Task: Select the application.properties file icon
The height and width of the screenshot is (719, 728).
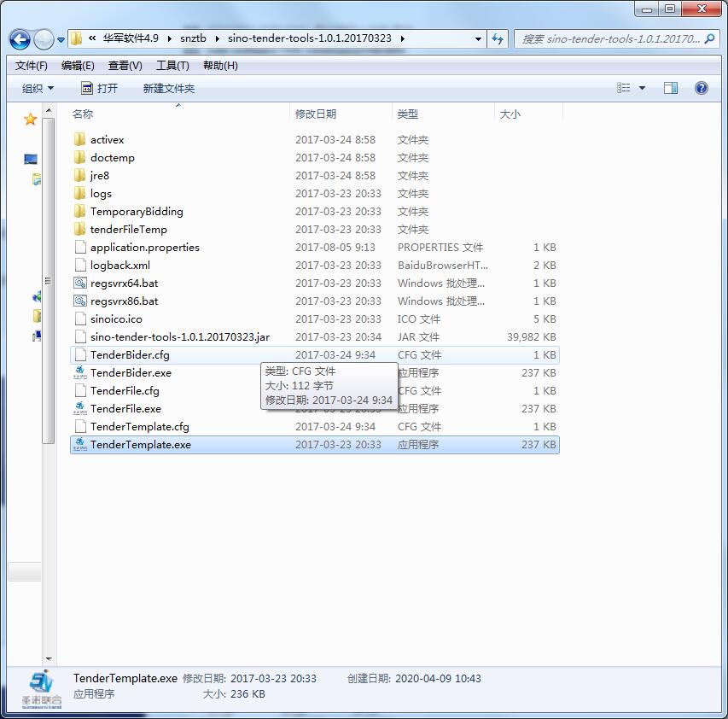Action: pyautogui.click(x=80, y=247)
